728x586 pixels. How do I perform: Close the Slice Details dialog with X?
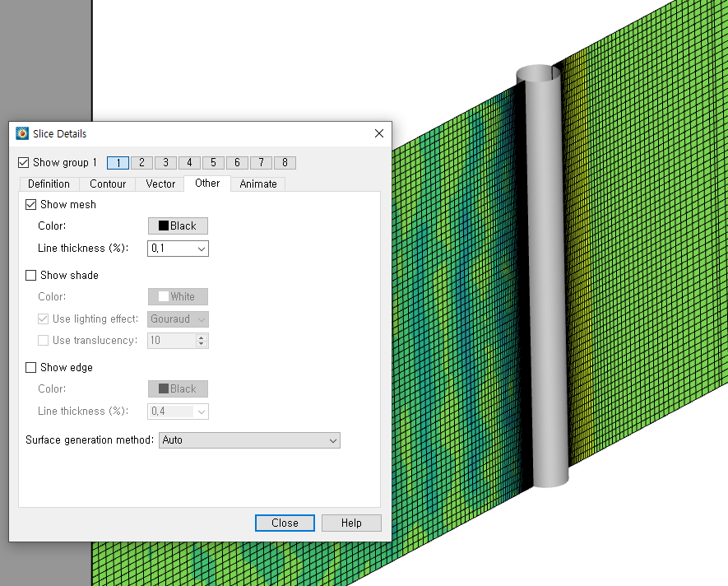coord(379,133)
